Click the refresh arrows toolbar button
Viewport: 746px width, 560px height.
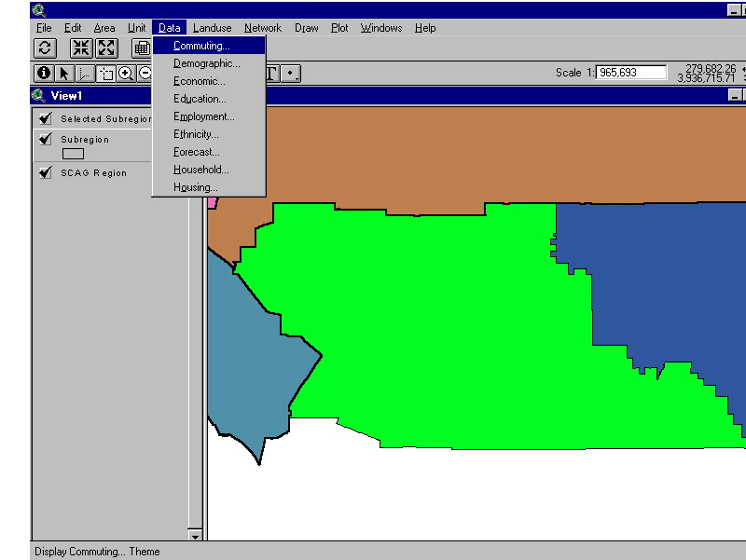click(46, 48)
